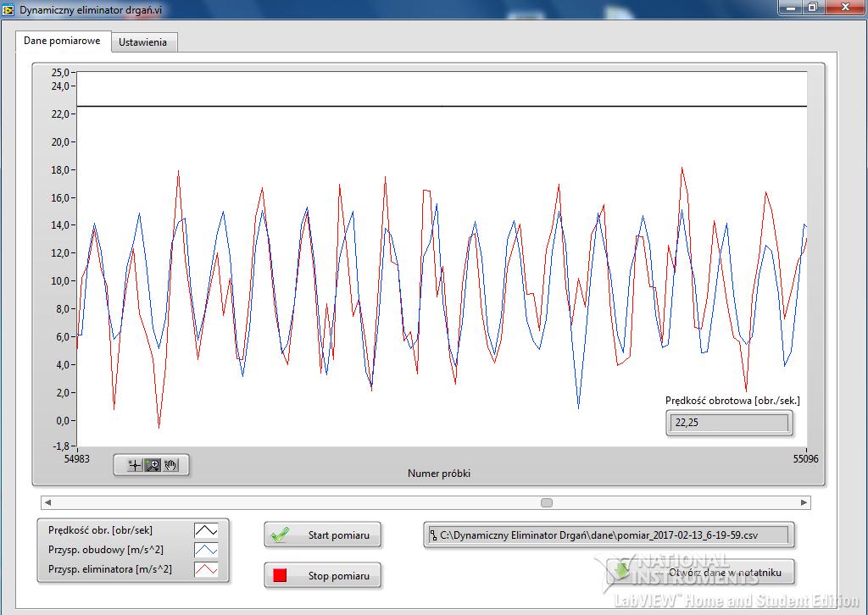The height and width of the screenshot is (615, 868).
Task: Click the green checkmark on Start pomiaru
Action: point(280,535)
